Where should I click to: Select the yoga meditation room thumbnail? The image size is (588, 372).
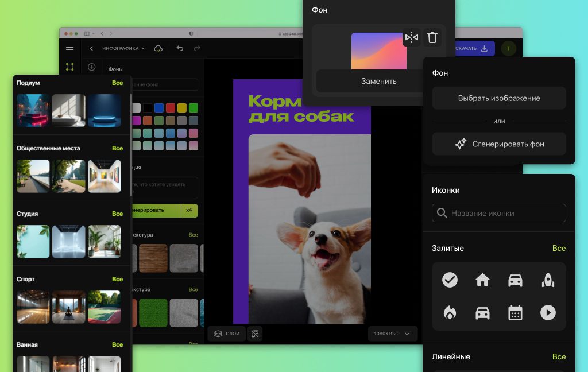69,307
